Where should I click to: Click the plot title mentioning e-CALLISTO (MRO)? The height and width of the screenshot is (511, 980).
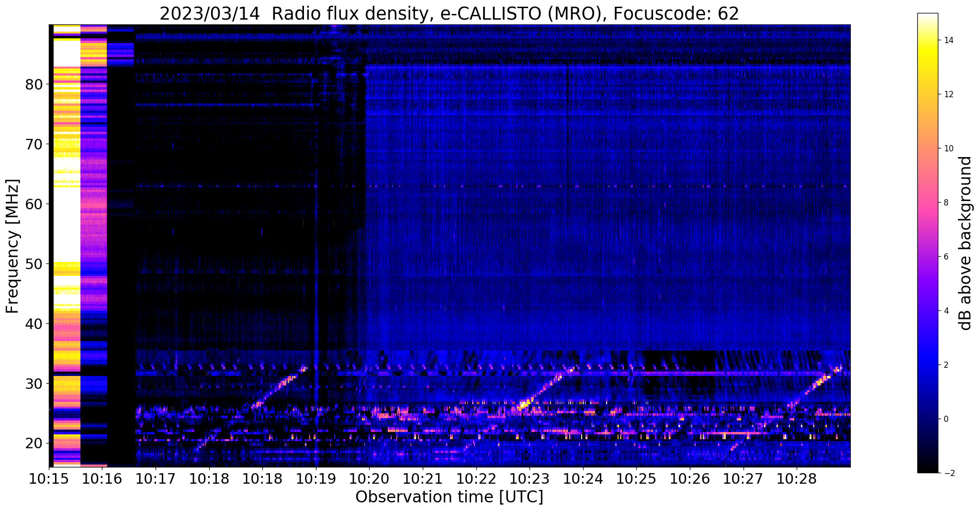pos(449,13)
